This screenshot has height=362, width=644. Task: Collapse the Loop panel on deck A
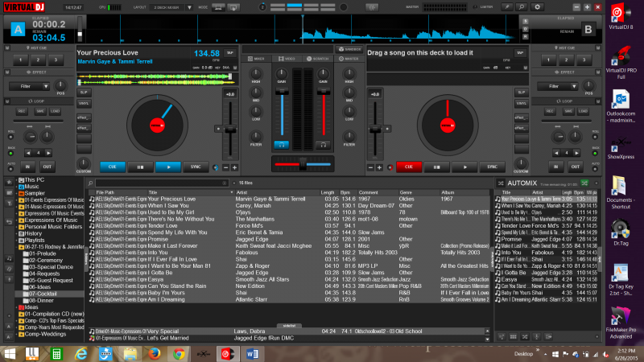[x=7, y=101]
